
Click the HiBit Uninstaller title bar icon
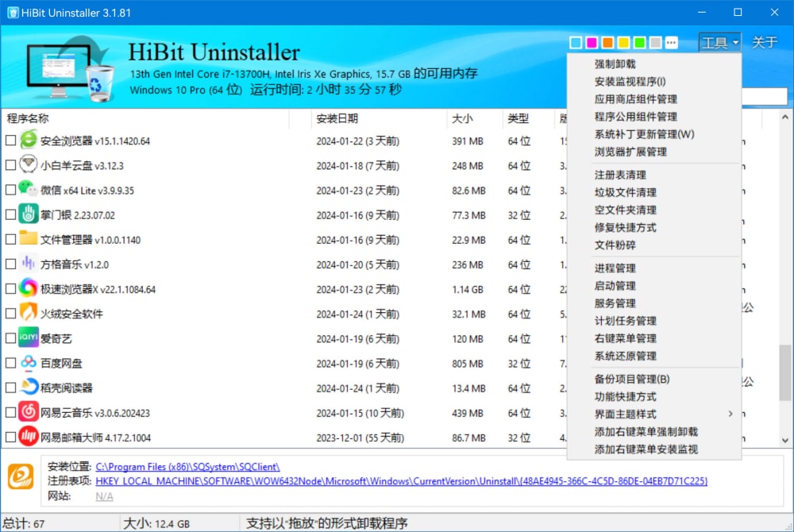coord(13,12)
